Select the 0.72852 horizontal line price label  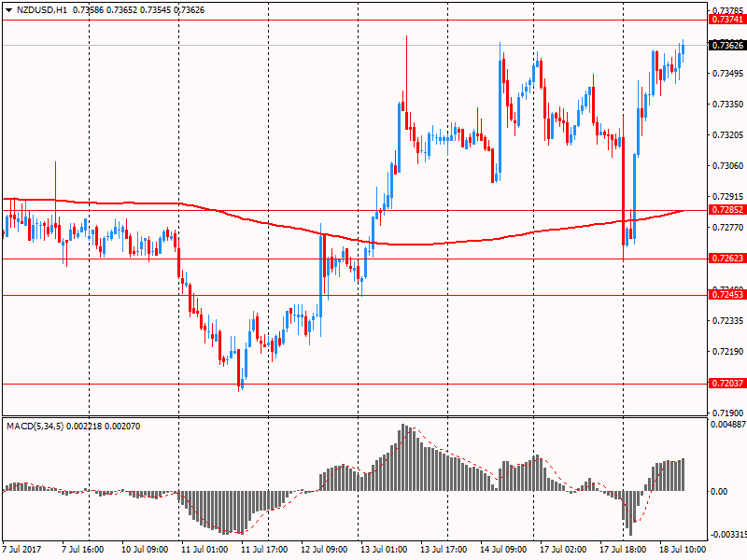(x=727, y=210)
